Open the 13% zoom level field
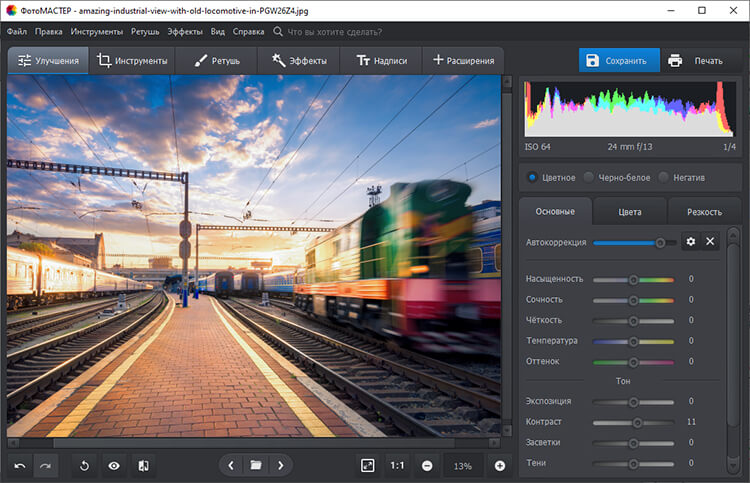The image size is (750, 483). point(463,465)
